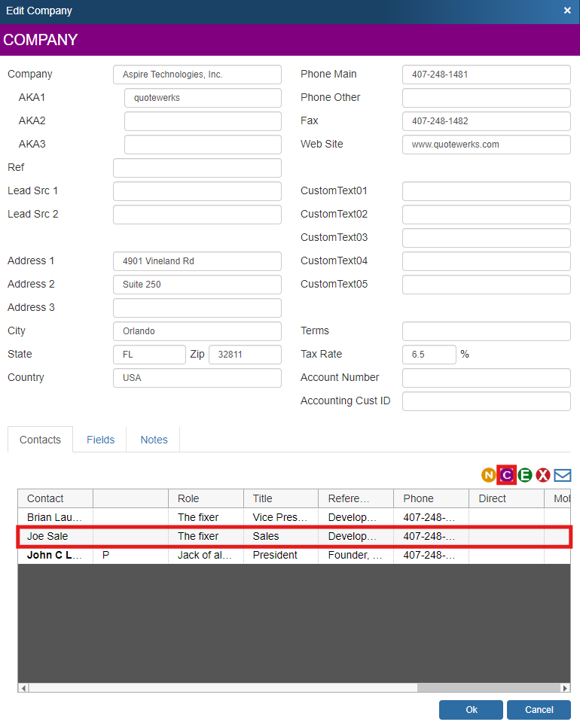
Task: Close the Edit Company dialog
Action: 567,11
